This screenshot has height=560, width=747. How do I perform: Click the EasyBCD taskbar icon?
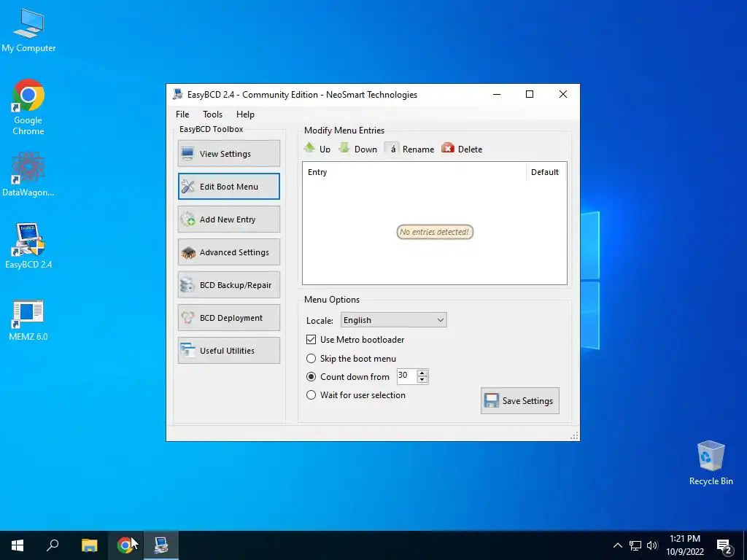pyautogui.click(x=161, y=545)
